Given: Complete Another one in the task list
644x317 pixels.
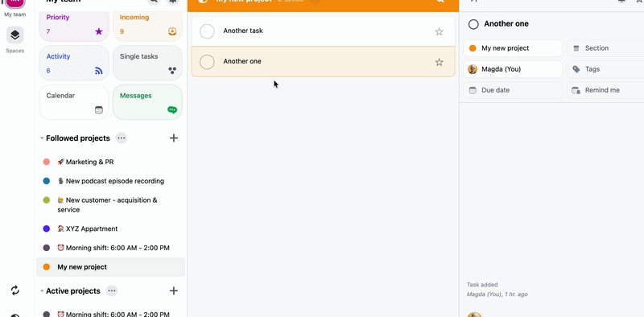Looking at the screenshot, I should pos(207,62).
